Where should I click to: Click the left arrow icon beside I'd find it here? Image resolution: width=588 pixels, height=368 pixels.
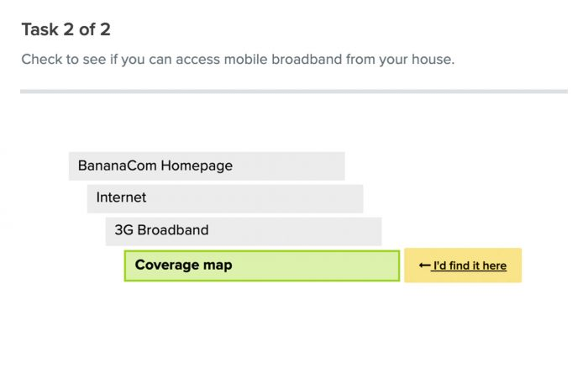click(424, 265)
